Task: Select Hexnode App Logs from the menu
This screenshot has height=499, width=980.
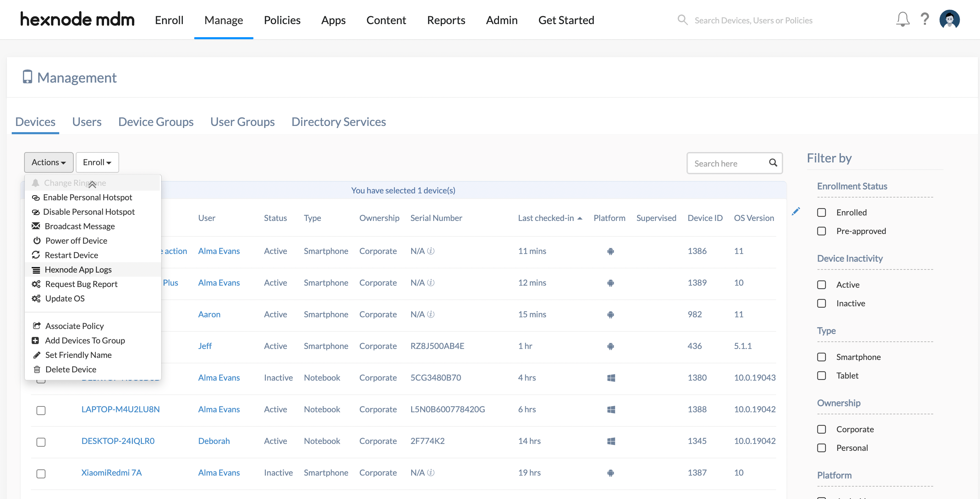Action: 78,269
